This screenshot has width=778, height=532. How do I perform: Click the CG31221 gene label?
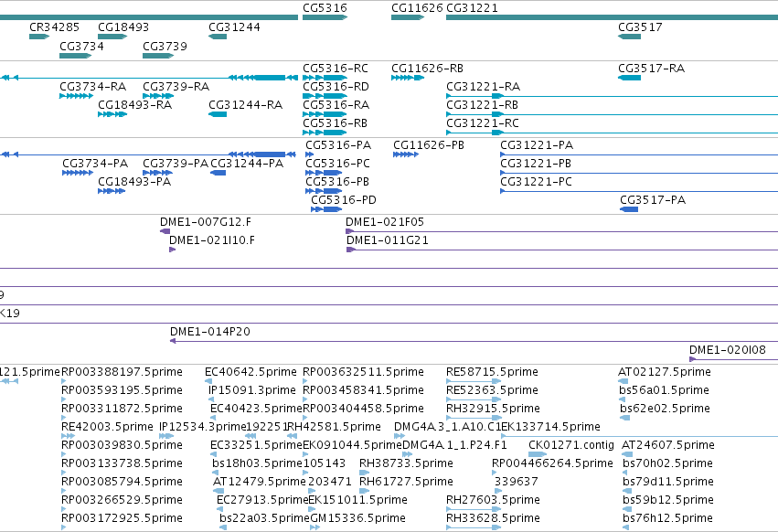click(472, 8)
